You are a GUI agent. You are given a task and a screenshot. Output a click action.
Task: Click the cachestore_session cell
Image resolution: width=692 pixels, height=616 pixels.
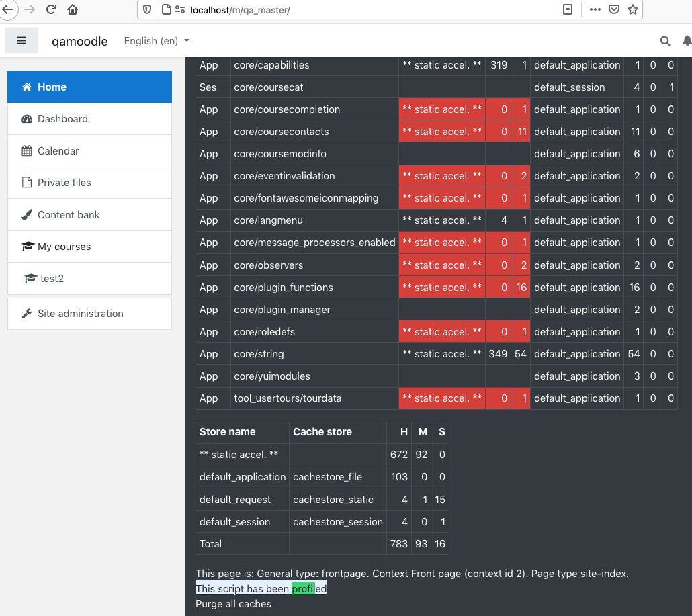(338, 521)
